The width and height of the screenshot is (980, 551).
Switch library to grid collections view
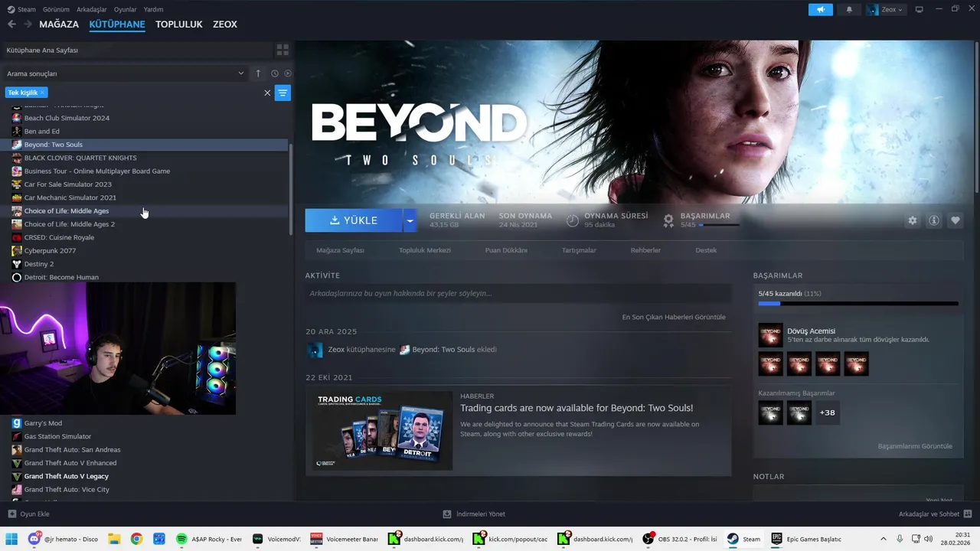tap(283, 50)
